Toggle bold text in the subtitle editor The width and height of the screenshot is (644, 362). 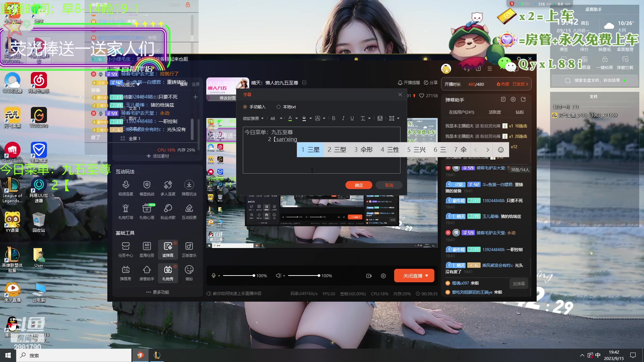[x=333, y=118]
